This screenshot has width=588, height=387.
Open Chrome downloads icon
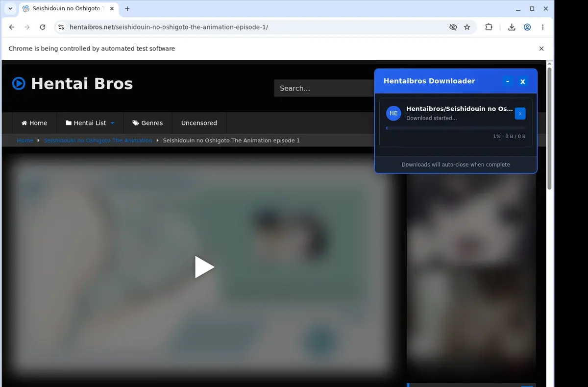pos(512,27)
